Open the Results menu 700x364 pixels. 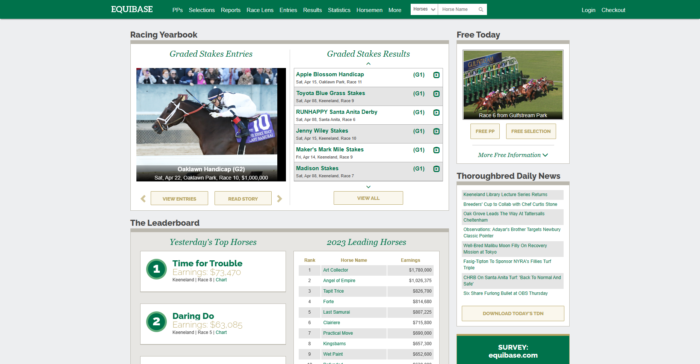coord(312,10)
